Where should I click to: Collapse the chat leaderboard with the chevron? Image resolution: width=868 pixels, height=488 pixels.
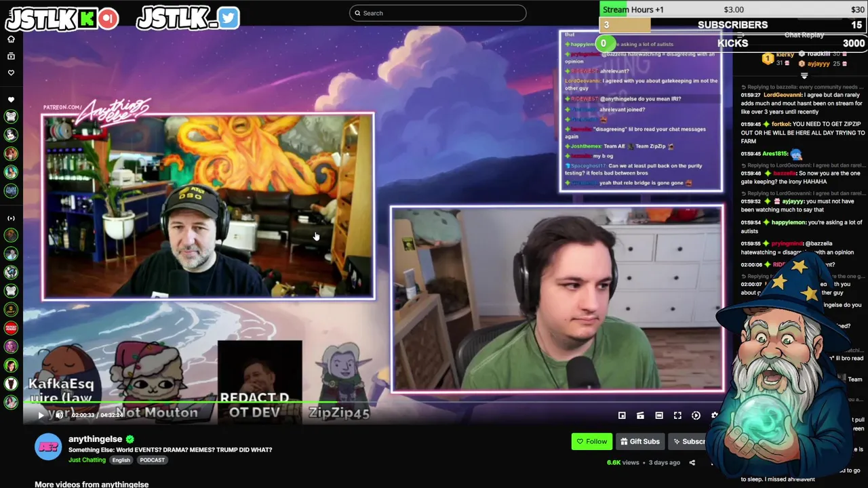[804, 76]
